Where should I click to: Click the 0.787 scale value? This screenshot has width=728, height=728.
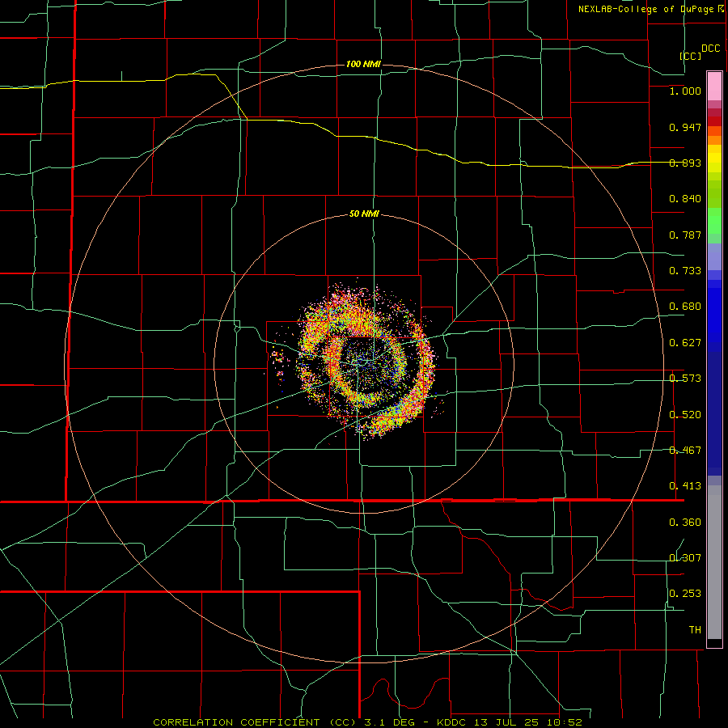(685, 235)
